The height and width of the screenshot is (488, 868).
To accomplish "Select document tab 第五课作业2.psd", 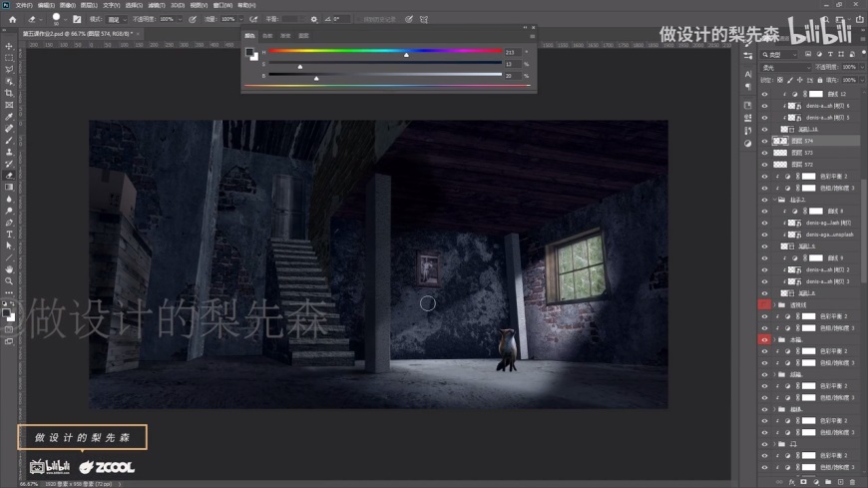I will pos(77,34).
